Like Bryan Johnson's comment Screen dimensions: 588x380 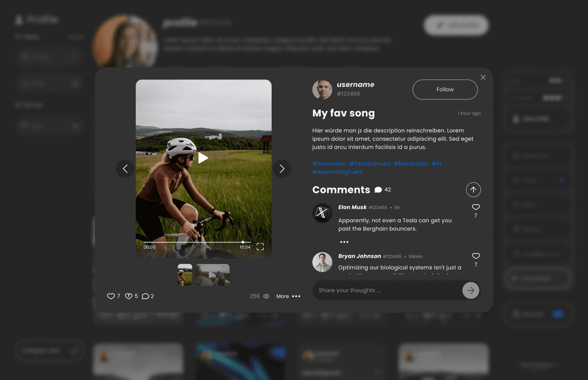point(476,256)
